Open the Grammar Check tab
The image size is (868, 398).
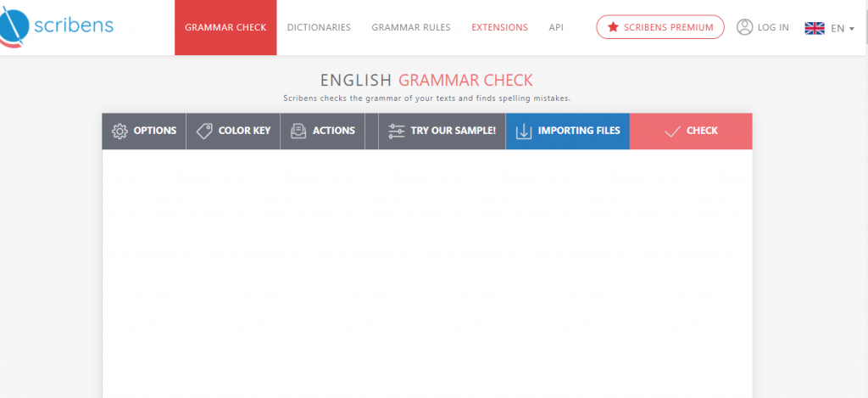pyautogui.click(x=225, y=27)
